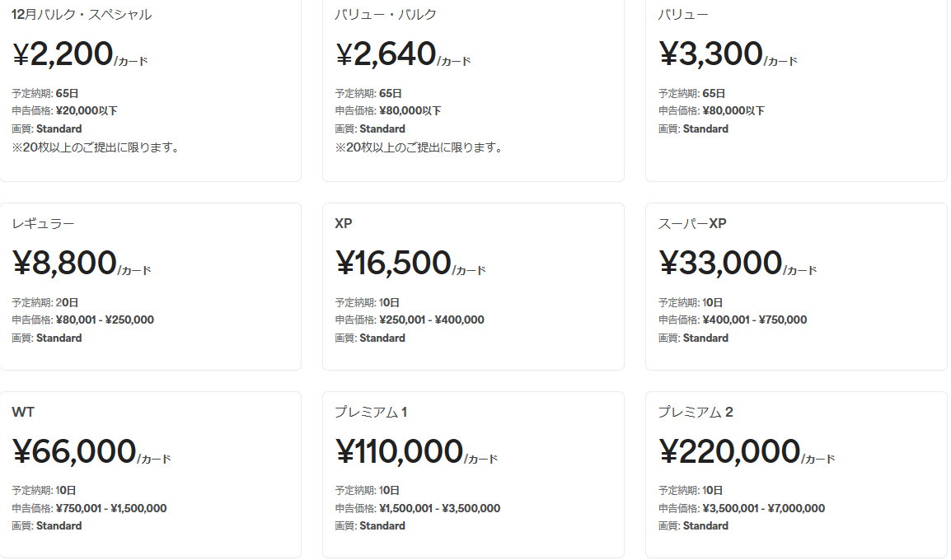The image size is (951, 560).
Task: Click the ¥220,000 price heading
Action: point(729,451)
